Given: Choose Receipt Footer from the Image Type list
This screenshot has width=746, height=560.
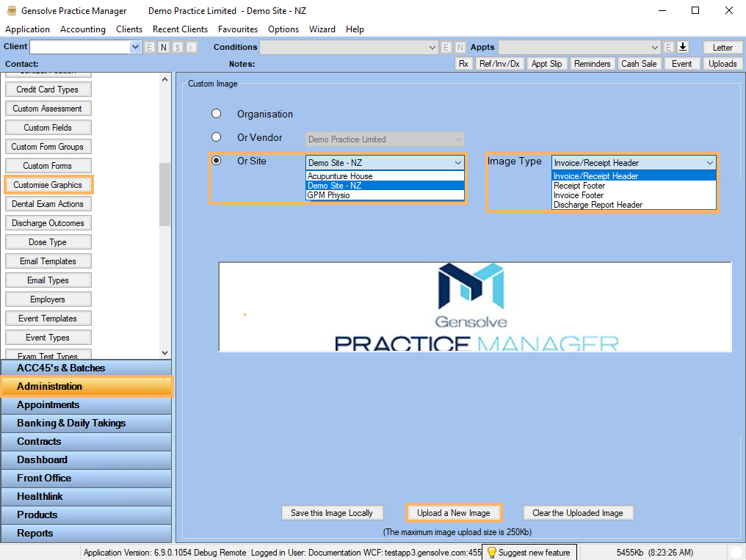Looking at the screenshot, I should pyautogui.click(x=634, y=186).
